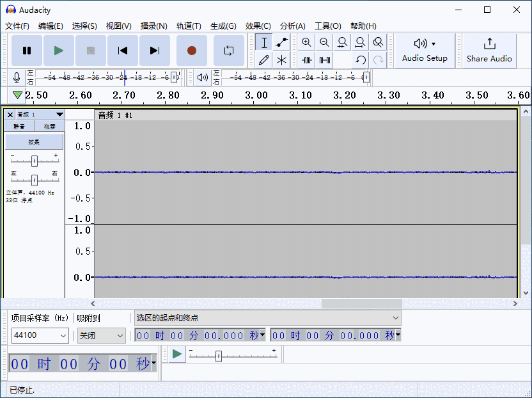Screen dimensions: 532x398
Task: Select the Multi-tool
Action: pyautogui.click(x=281, y=60)
